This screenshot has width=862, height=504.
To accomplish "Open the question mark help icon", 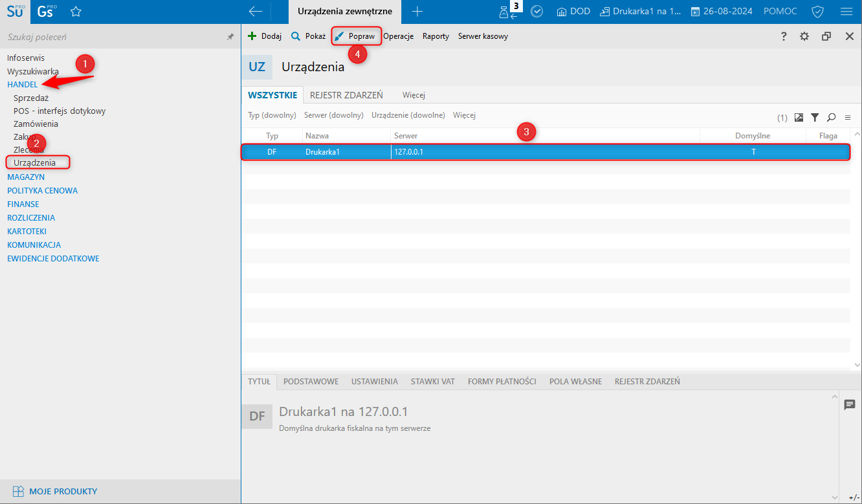I will [x=784, y=36].
